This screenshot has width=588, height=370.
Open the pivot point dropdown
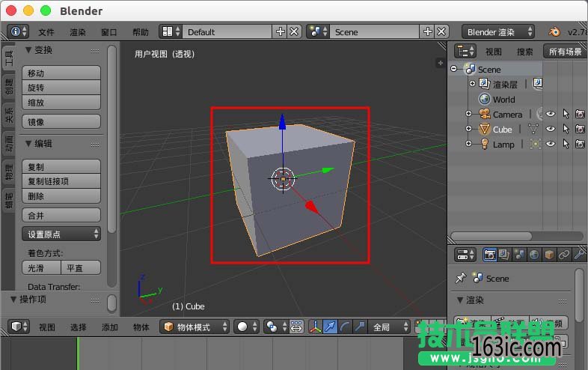pos(275,327)
